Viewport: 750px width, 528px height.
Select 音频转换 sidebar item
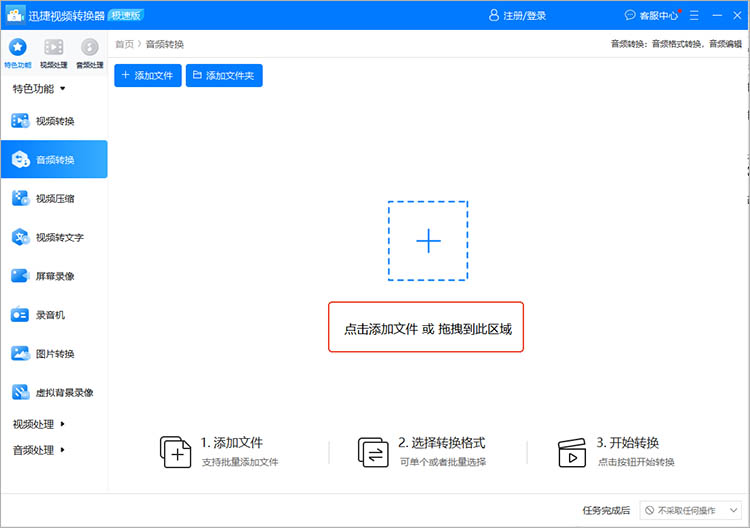54,159
